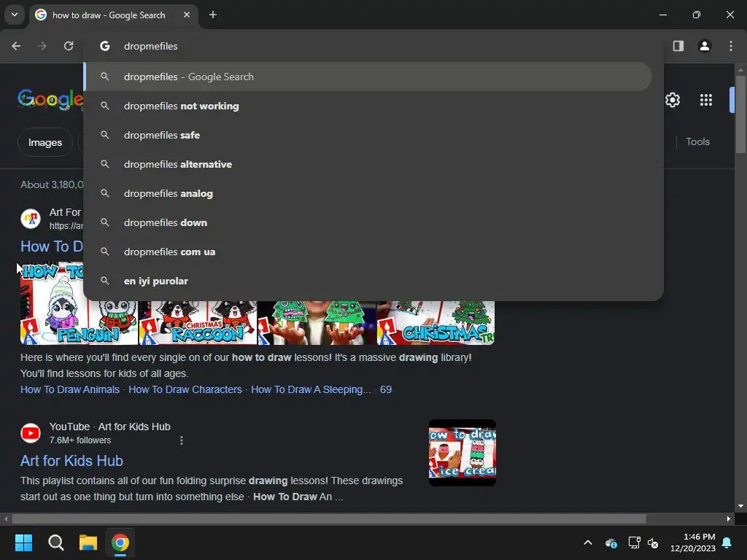Open the Christmas Tree drawing thumbnail

tap(436, 322)
